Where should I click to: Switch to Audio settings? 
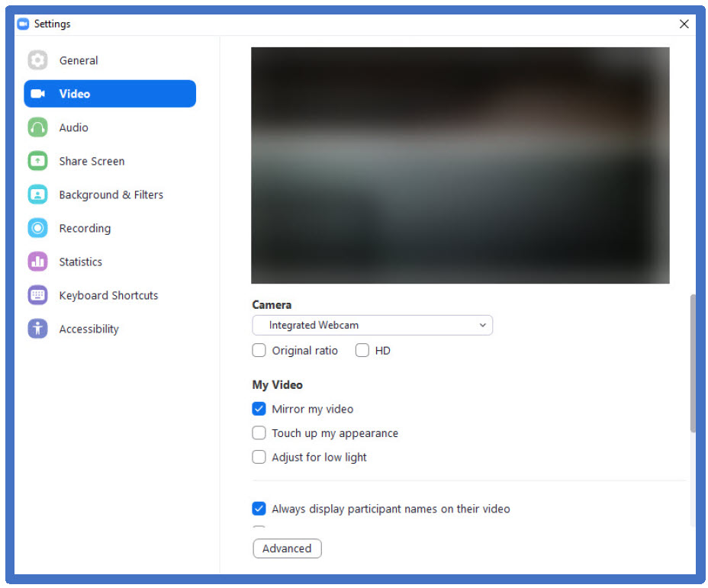[73, 127]
